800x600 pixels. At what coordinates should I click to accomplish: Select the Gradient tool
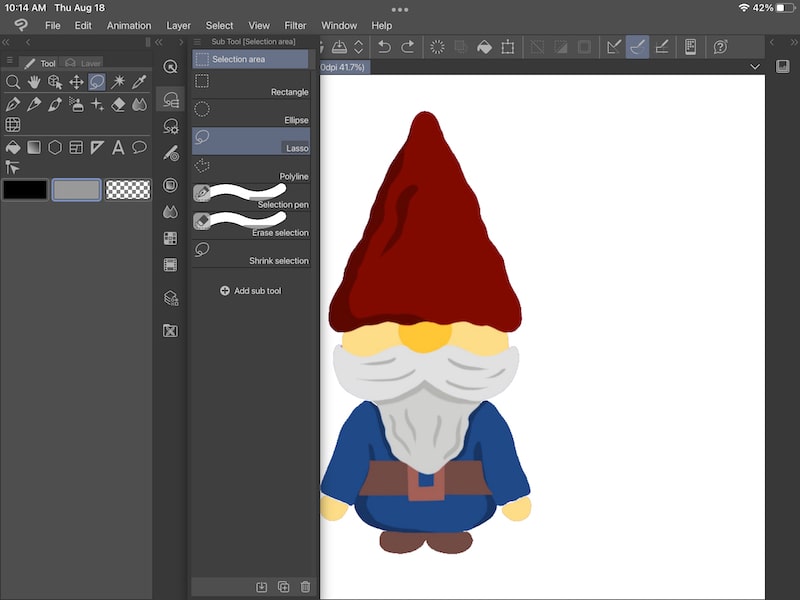33,147
